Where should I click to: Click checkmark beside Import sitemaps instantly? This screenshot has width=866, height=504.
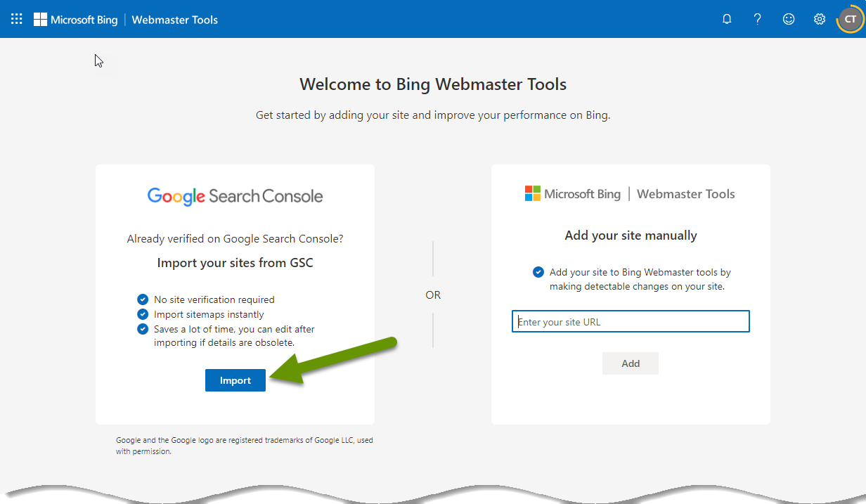143,314
